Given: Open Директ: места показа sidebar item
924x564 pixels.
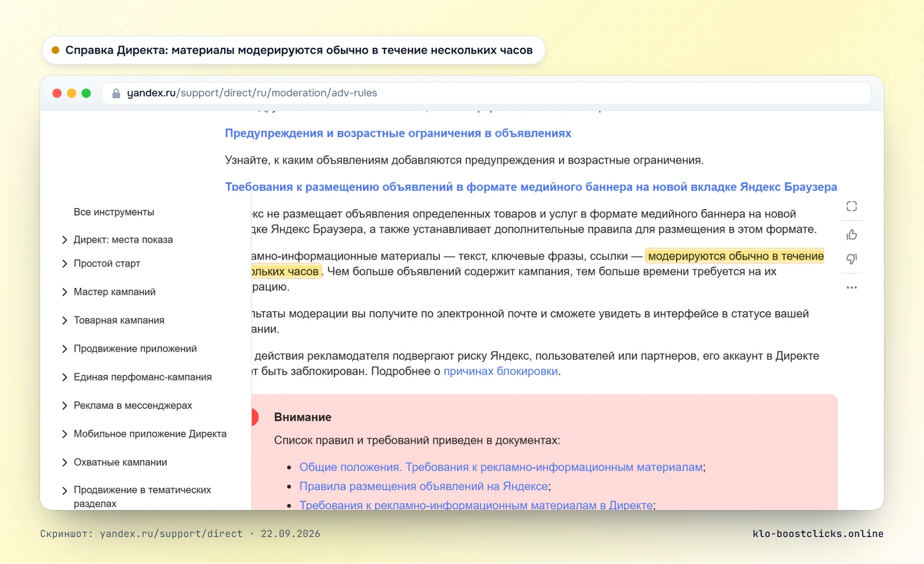Looking at the screenshot, I should coord(123,240).
